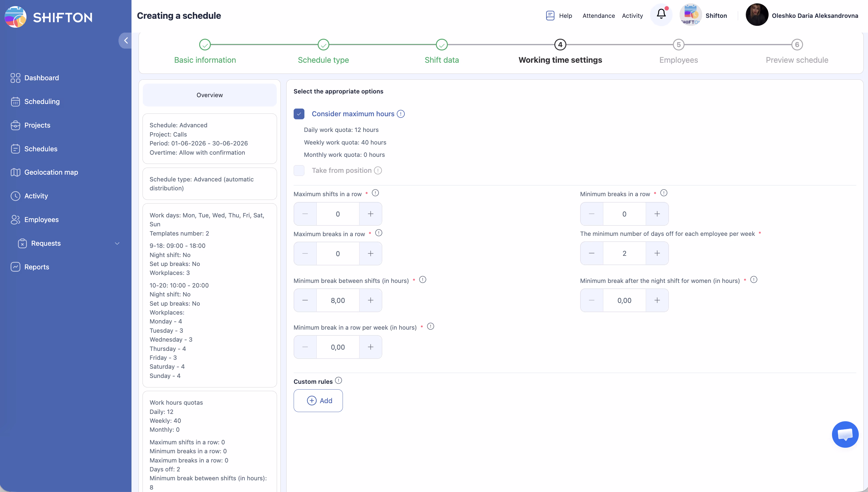This screenshot has height=492, width=868.
Task: Open the Attendance link in header
Action: click(x=598, y=16)
